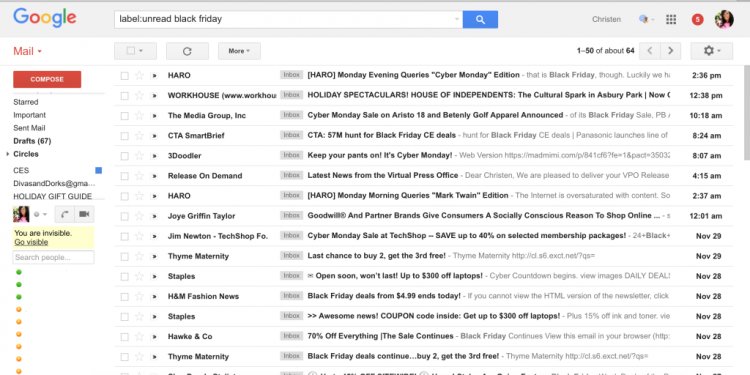The width and height of the screenshot is (750, 375).
Task: Open the Important folder
Action: (30, 115)
